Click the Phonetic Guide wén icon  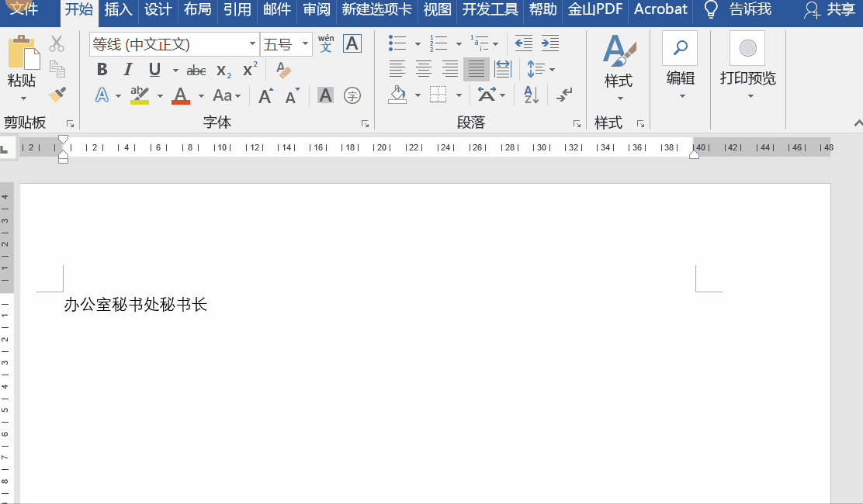coord(326,43)
